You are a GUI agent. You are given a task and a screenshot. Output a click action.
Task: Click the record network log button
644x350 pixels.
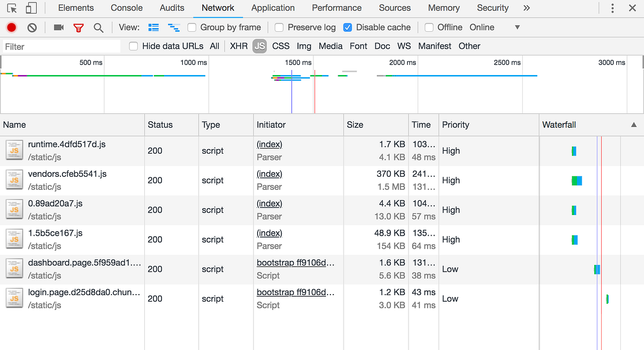11,27
